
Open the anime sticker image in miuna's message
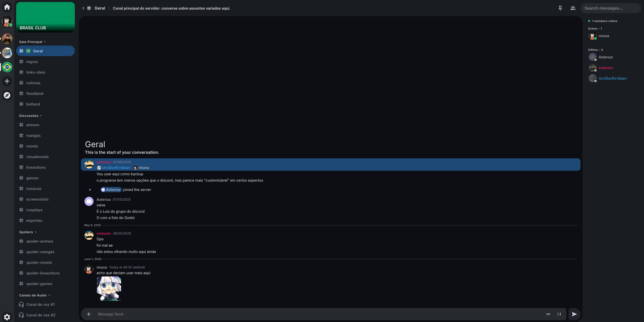click(x=109, y=289)
